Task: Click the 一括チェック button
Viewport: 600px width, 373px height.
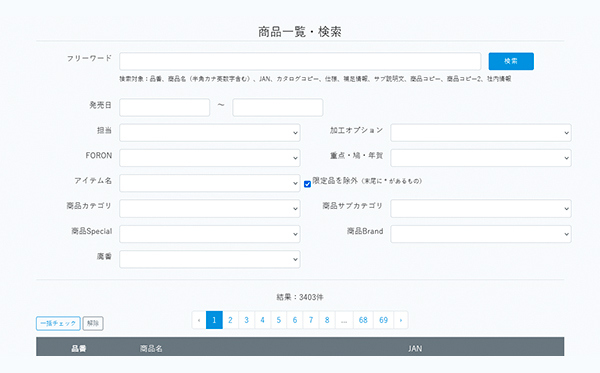Action: pyautogui.click(x=58, y=323)
